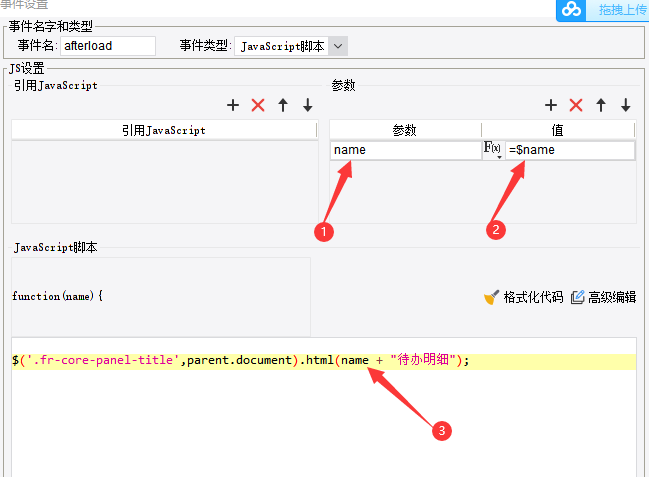Add a referenced JavaScript entry

tap(233, 105)
